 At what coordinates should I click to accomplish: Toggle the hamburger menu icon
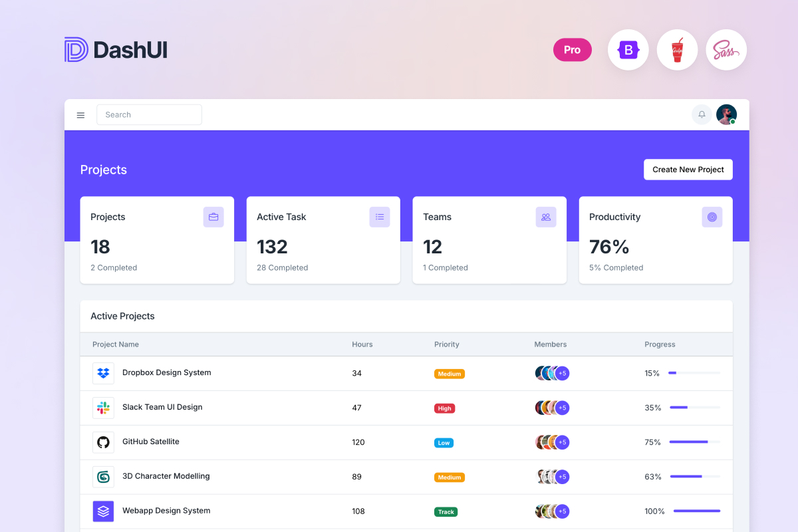point(80,115)
